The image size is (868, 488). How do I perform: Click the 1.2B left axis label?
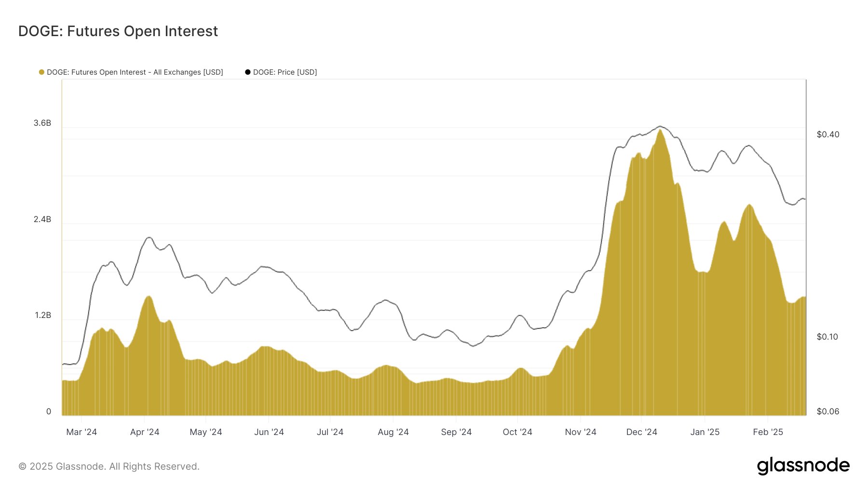(42, 316)
